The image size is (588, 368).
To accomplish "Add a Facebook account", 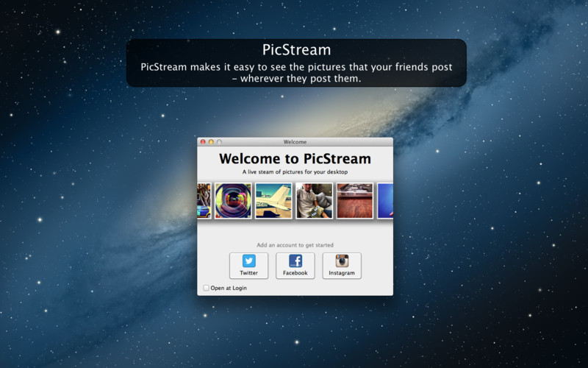I will coord(295,266).
